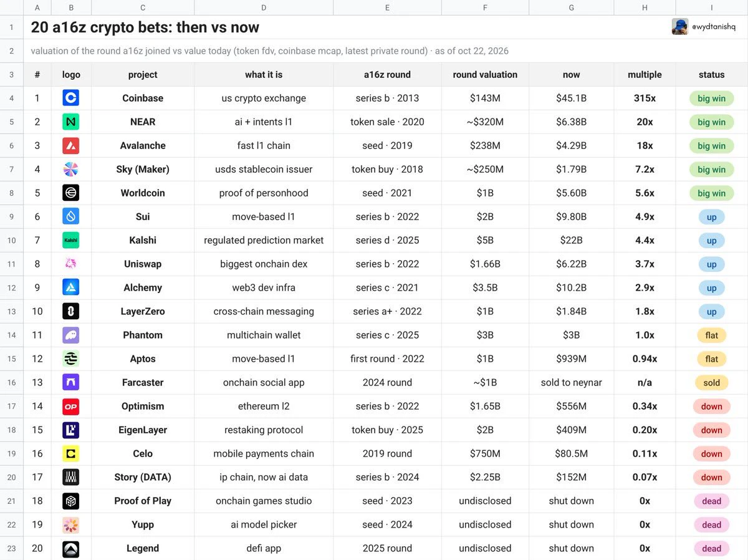Click the Kalshi logo icon
Screen dimensions: 748x560
pyautogui.click(x=71, y=240)
